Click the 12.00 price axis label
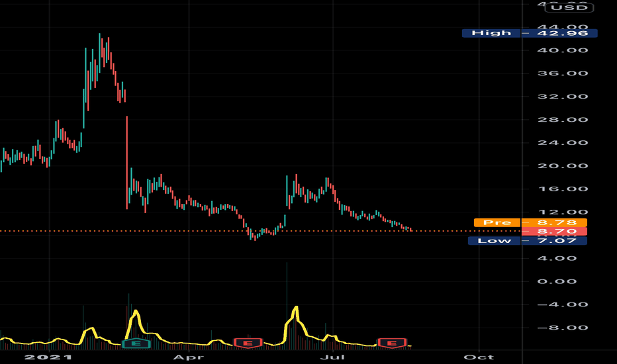The height and width of the screenshot is (364, 617). click(563, 212)
